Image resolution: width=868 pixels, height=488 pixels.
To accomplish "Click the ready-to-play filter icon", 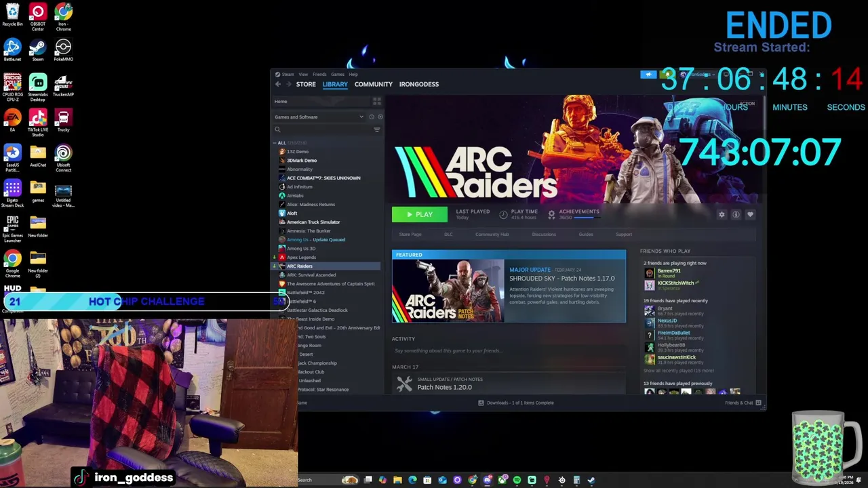I will click(380, 117).
